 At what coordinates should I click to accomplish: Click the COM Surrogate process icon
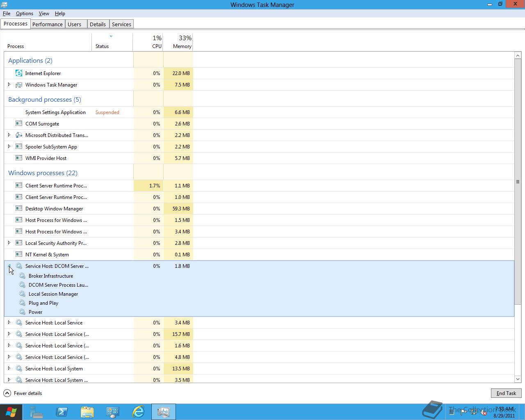pyautogui.click(x=19, y=123)
